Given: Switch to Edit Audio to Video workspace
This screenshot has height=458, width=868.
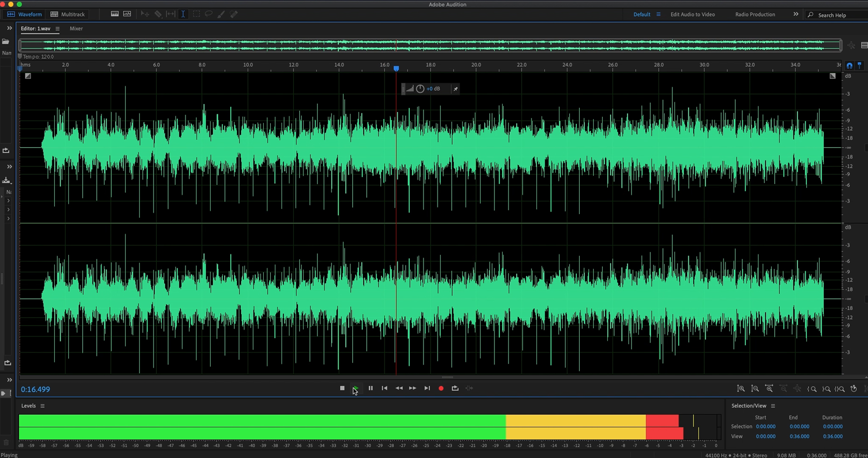Looking at the screenshot, I should [693, 14].
